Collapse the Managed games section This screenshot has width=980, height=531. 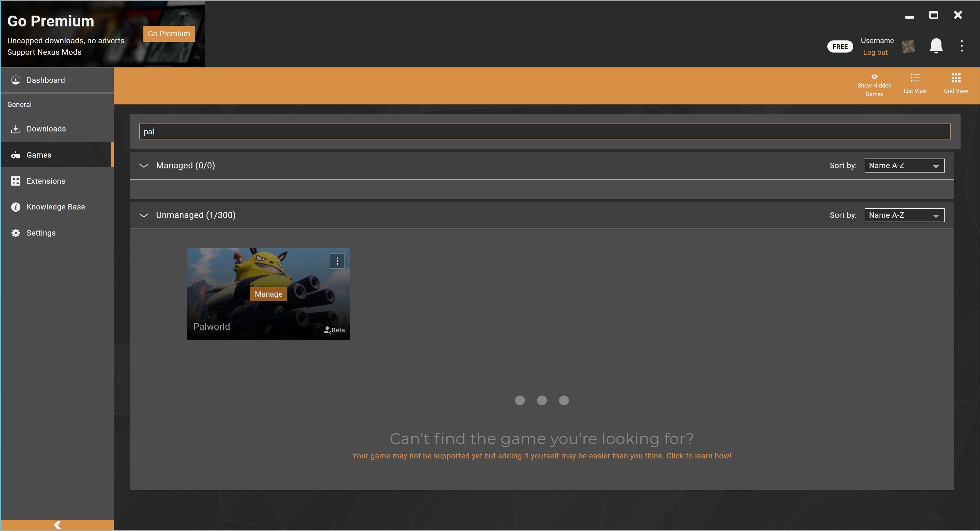pos(144,166)
